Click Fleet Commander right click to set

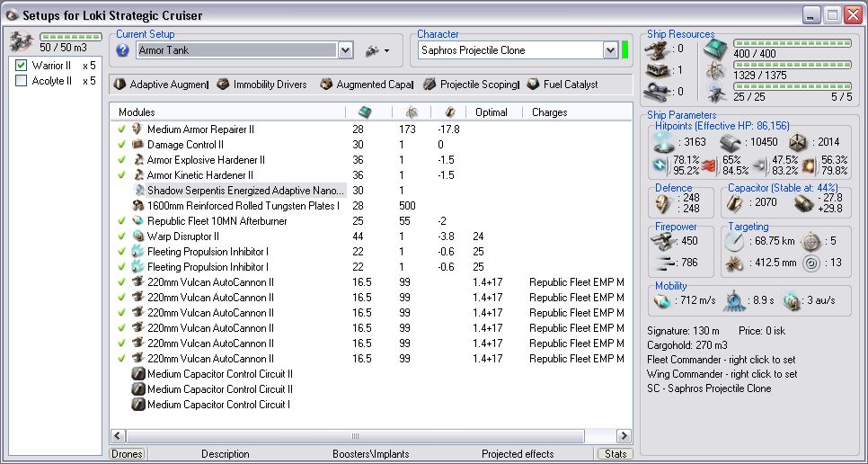click(x=722, y=360)
